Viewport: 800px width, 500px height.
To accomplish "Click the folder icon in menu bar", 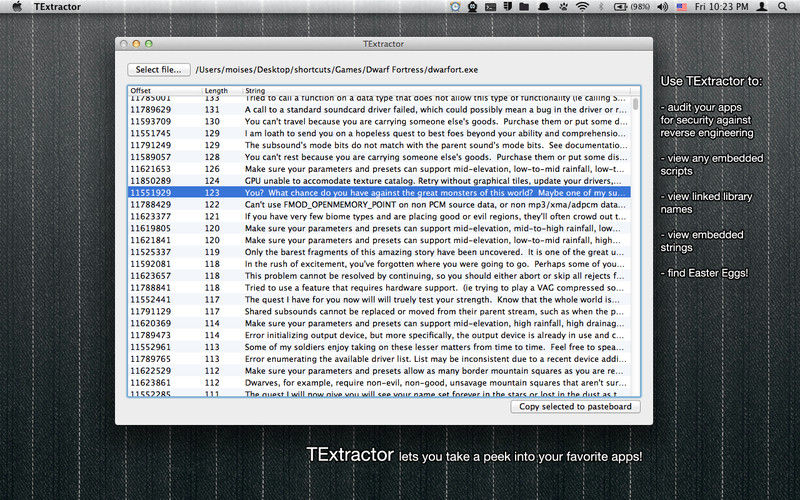I will click(x=524, y=7).
